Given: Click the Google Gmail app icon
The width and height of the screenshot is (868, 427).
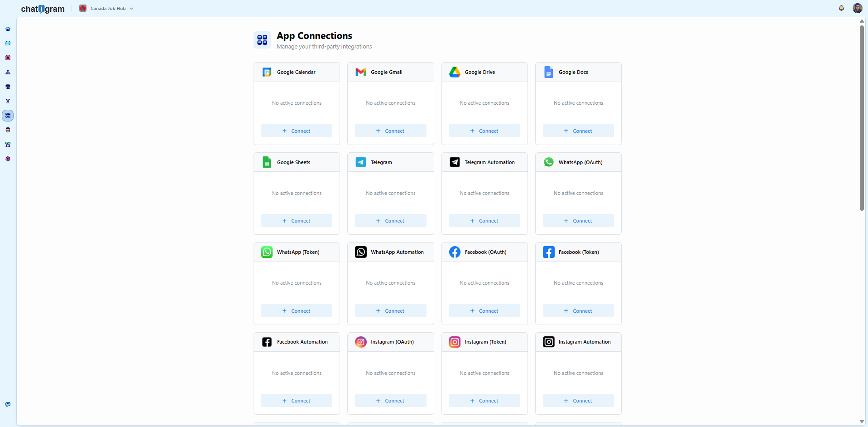Looking at the screenshot, I should click(361, 72).
